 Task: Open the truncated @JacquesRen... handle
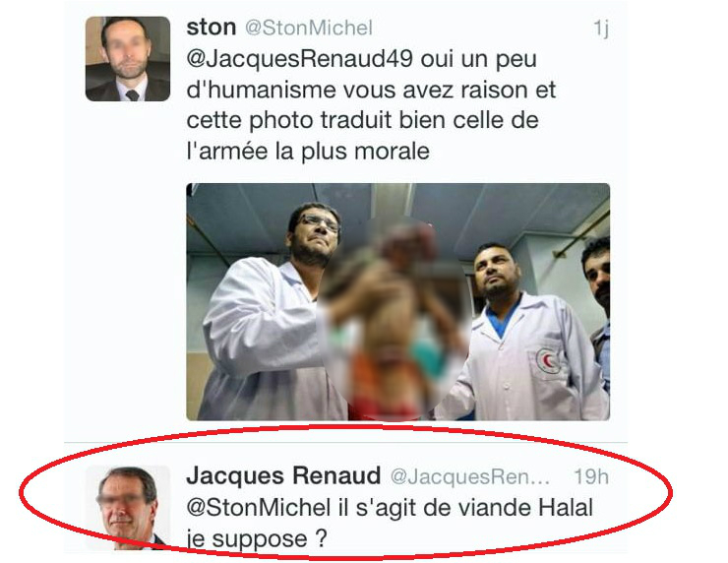pos(470,476)
